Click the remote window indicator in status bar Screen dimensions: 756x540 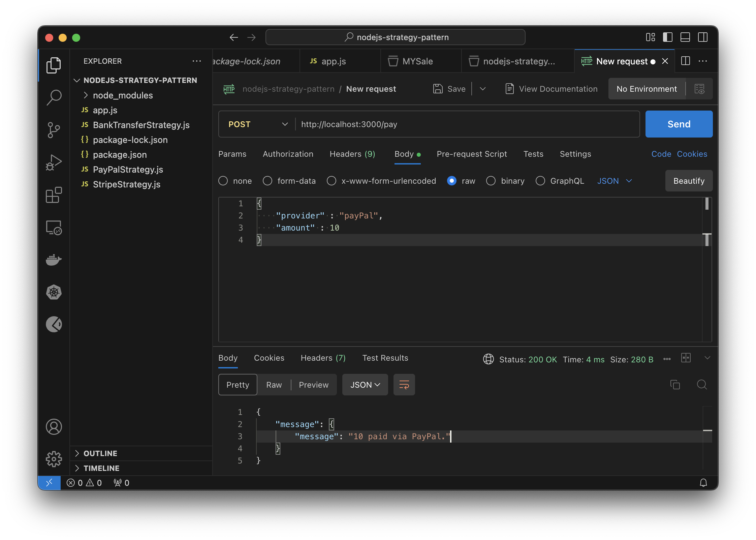point(49,483)
